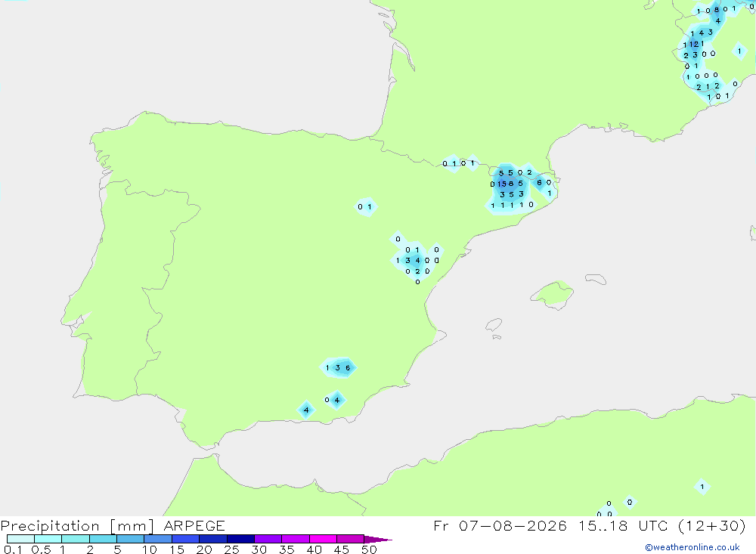Click the isolated '1' value over Algeria
Image resolution: width=756 pixels, height=554 pixels.
(x=702, y=487)
